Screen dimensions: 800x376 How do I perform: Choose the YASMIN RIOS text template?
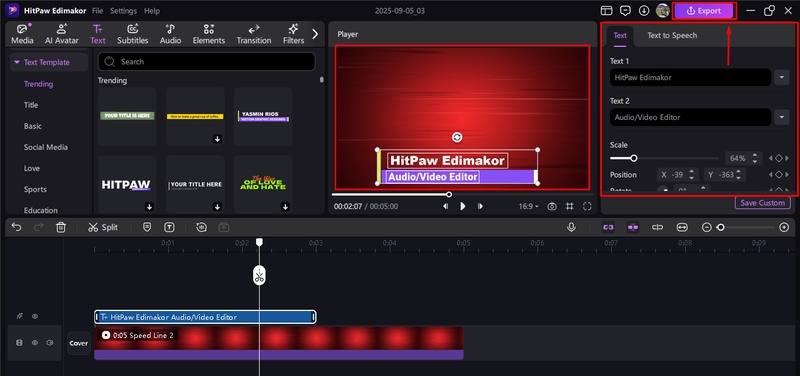(263, 116)
